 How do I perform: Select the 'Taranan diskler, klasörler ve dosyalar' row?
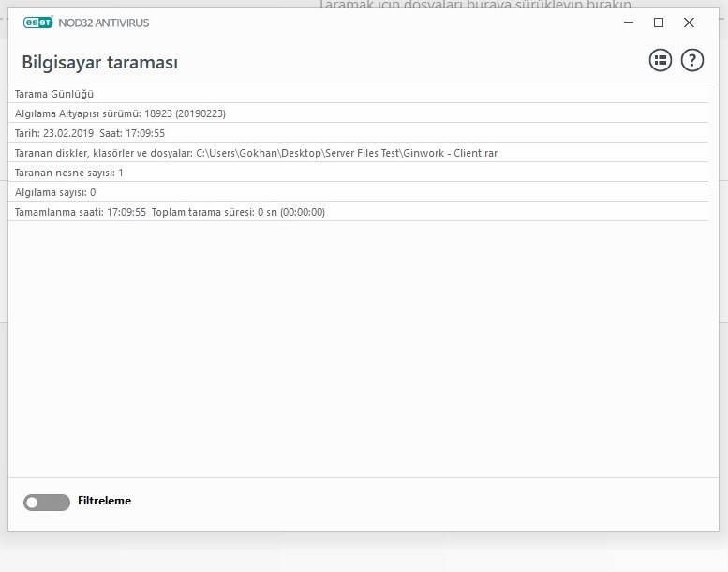(x=359, y=153)
